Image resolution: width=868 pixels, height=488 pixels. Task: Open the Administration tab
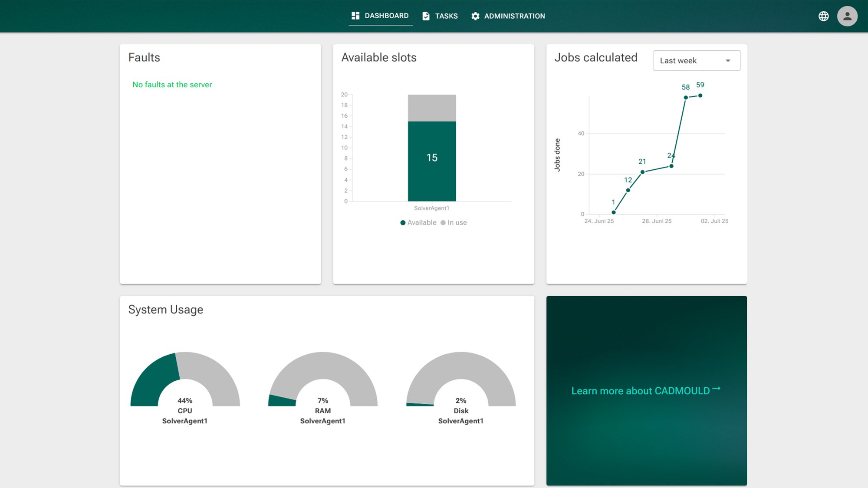[x=508, y=16]
